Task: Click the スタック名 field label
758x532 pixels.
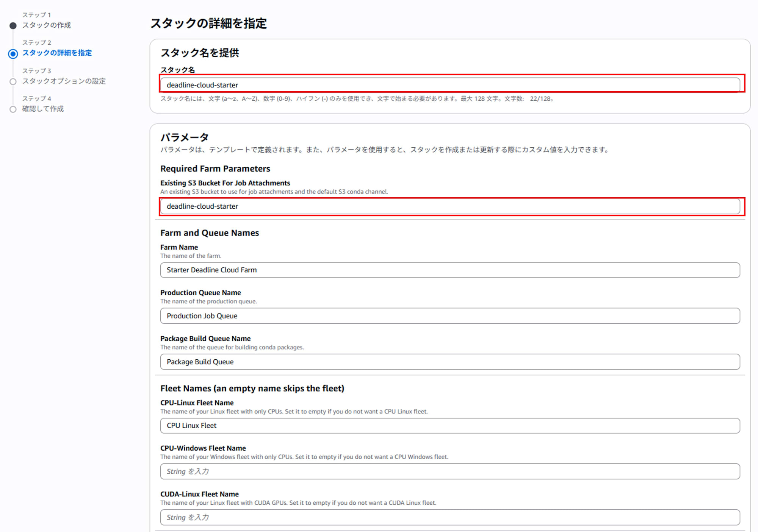Action: [x=177, y=70]
